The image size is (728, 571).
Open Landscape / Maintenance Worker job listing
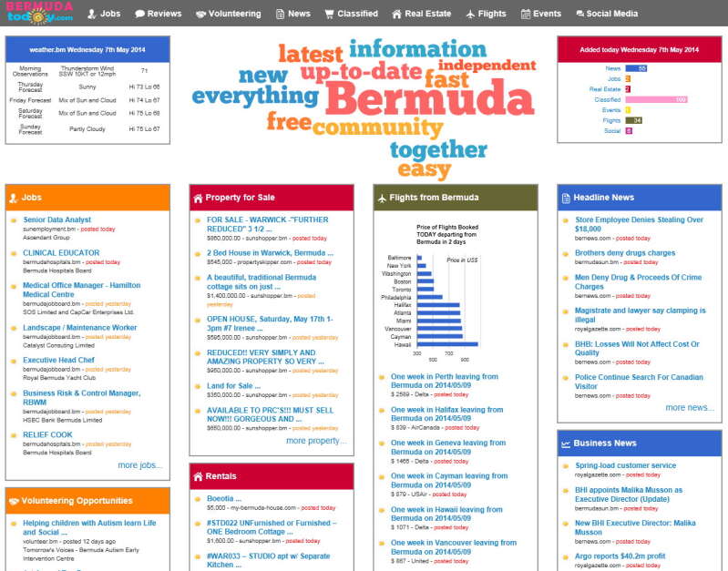tap(80, 328)
